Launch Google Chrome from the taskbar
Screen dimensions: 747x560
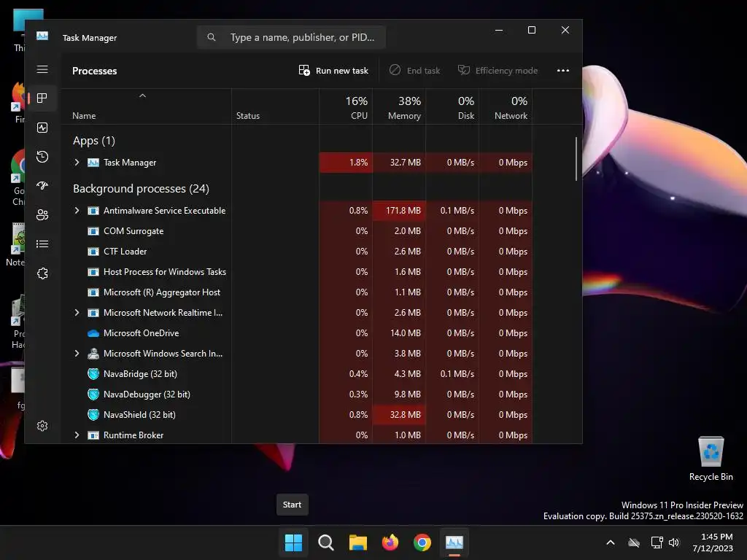(422, 542)
